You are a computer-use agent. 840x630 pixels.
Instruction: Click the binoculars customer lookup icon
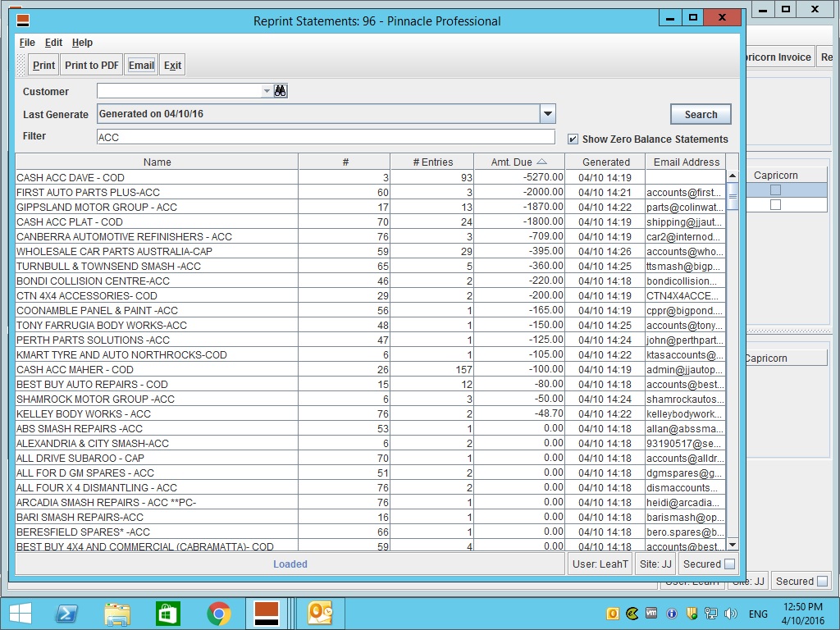(x=281, y=91)
